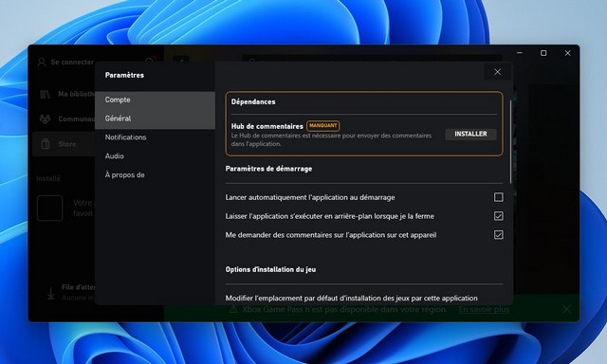
Task: Open the À propos de section
Action: (x=155, y=174)
